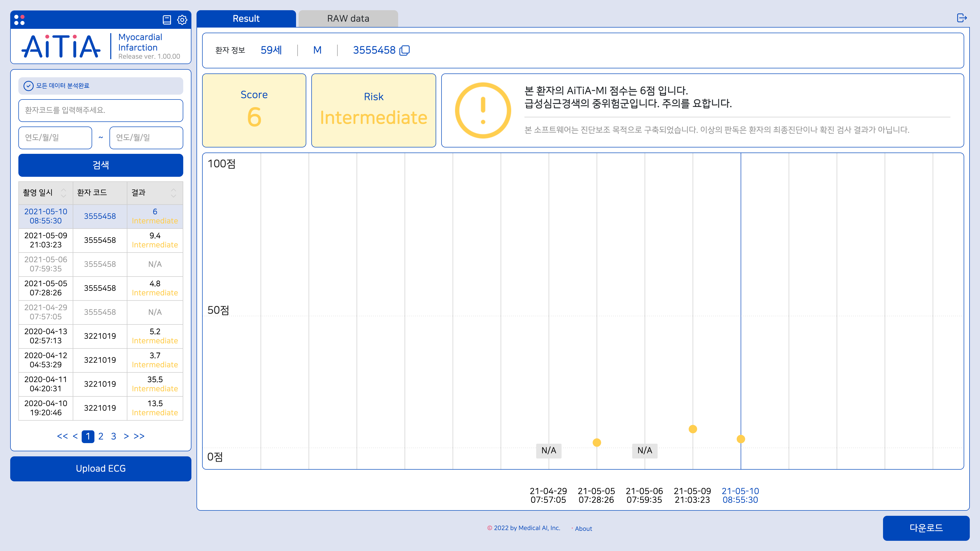
Task: Sort by 결과 column arrows
Action: point(174,193)
